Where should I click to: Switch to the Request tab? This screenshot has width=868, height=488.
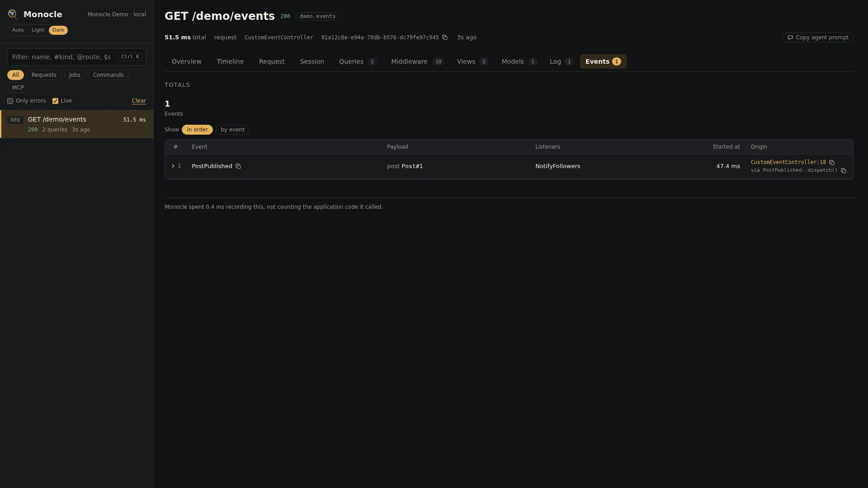272,61
